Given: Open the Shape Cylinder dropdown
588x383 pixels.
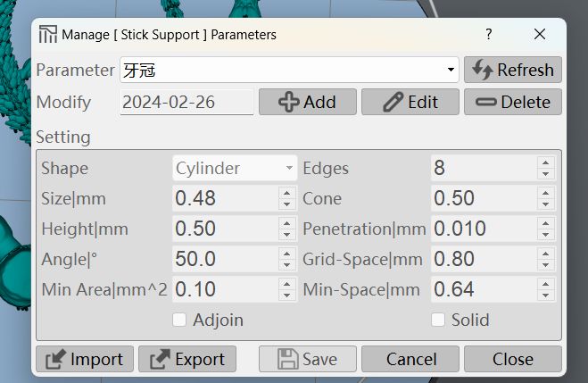Looking at the screenshot, I should (235, 168).
